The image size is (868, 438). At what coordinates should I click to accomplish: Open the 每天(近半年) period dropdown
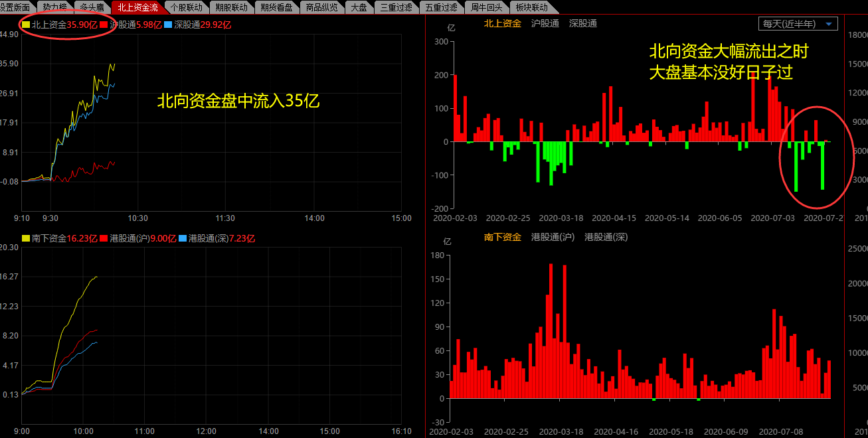798,24
